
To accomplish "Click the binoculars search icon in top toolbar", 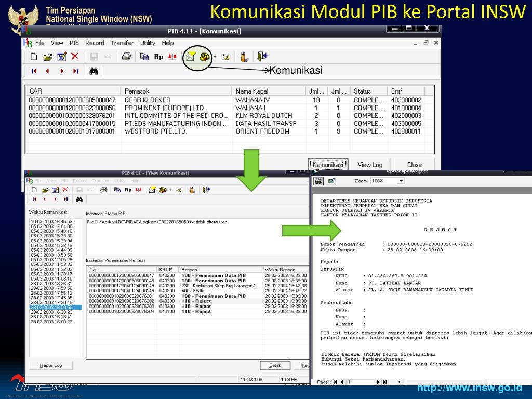I will [x=94, y=71].
